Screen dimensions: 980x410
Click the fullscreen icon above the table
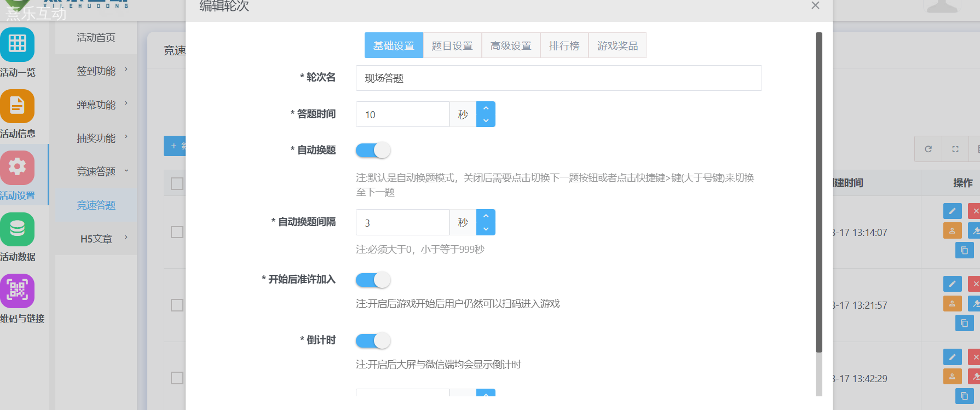coord(955,149)
